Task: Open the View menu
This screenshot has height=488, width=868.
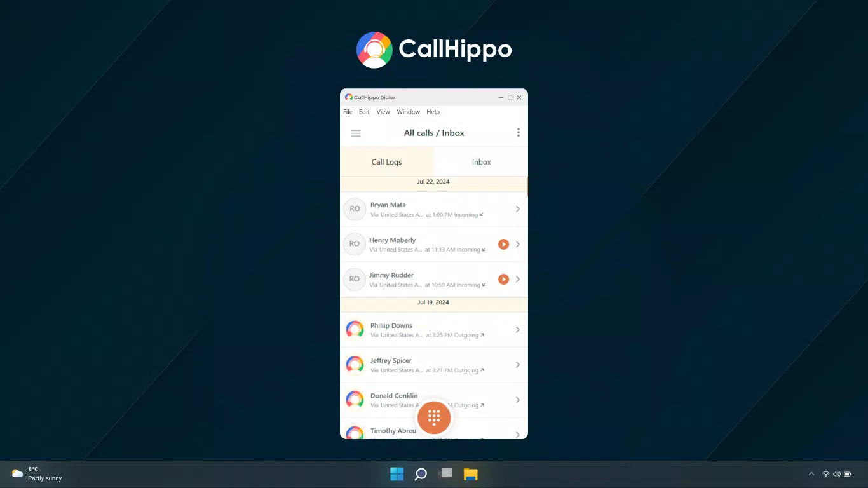Action: tap(383, 112)
